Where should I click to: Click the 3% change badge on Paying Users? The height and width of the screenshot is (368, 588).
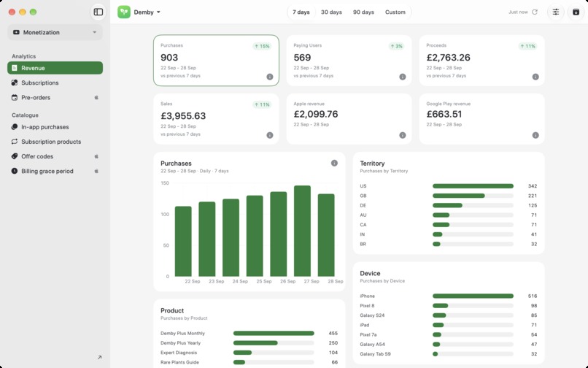[396, 46]
